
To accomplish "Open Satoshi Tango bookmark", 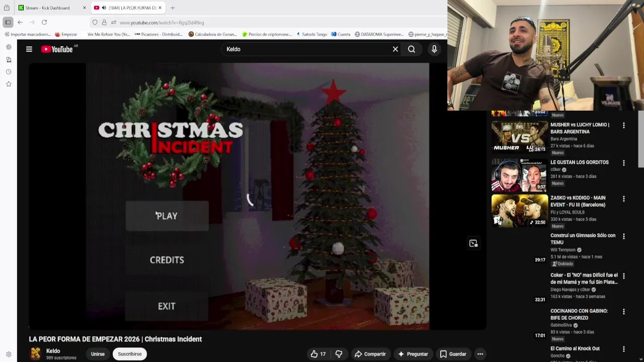I will point(311,35).
